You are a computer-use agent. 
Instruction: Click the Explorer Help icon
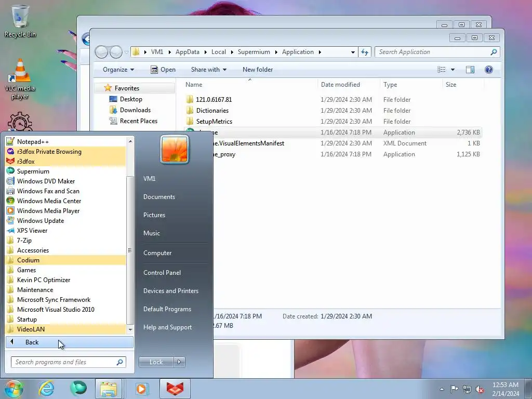(488, 70)
